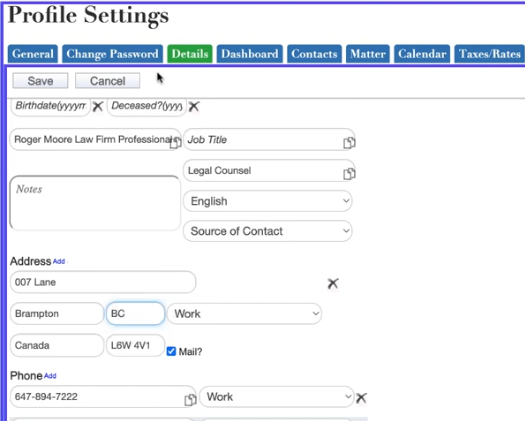The height and width of the screenshot is (421, 525).
Task: Click copy icon in Job Title field
Action: 349,142
